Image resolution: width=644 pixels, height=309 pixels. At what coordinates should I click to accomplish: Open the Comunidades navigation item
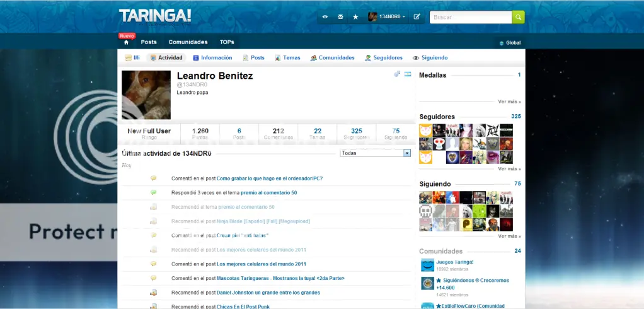pyautogui.click(x=188, y=42)
